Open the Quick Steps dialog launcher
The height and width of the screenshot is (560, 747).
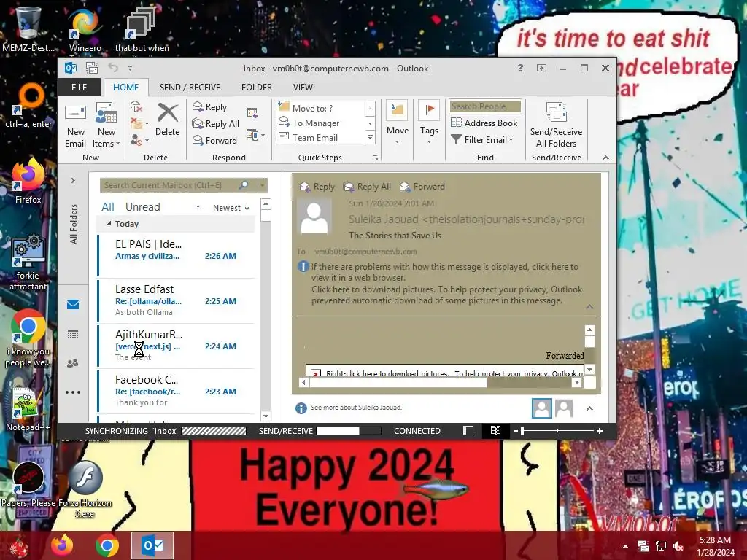pos(376,158)
